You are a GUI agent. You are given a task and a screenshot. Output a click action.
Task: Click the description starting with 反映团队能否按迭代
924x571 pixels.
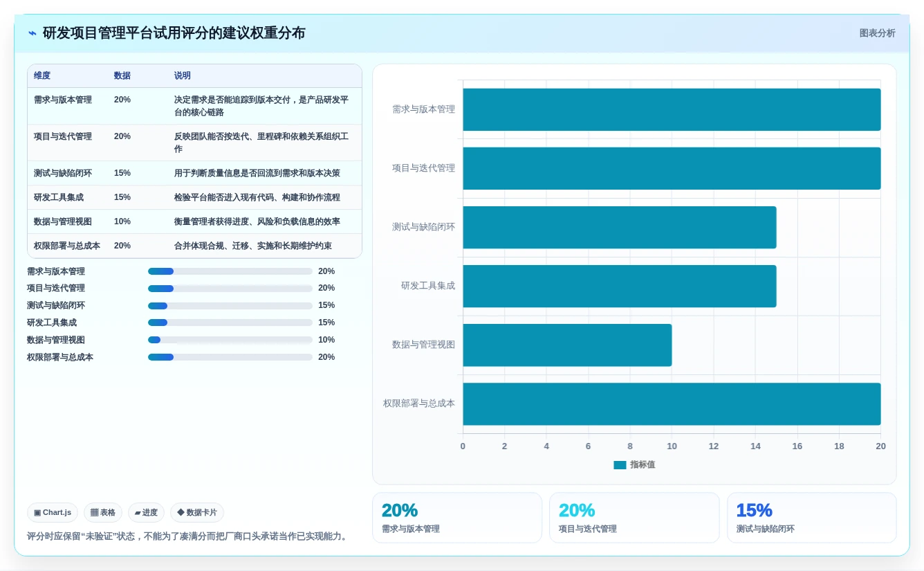[x=261, y=143]
